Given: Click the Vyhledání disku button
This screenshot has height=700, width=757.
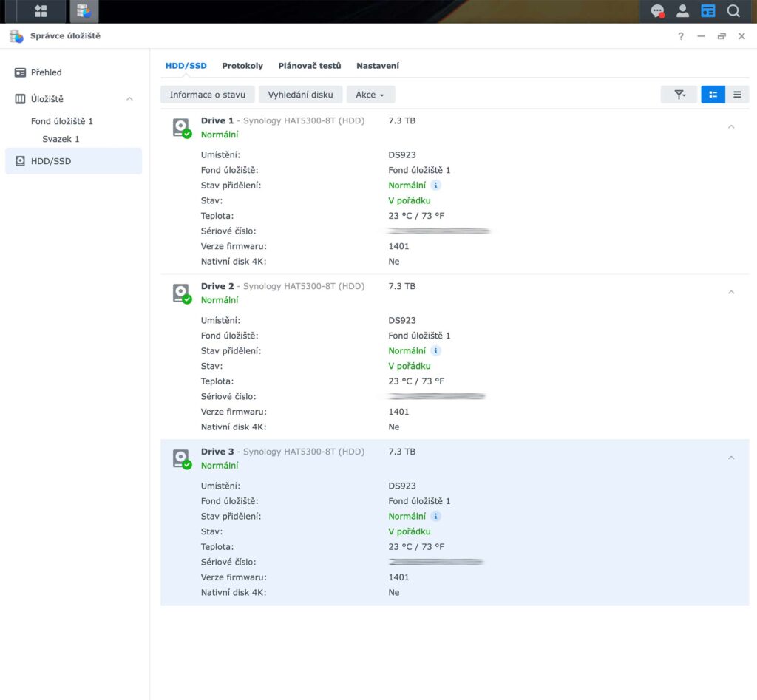Looking at the screenshot, I should pos(300,95).
